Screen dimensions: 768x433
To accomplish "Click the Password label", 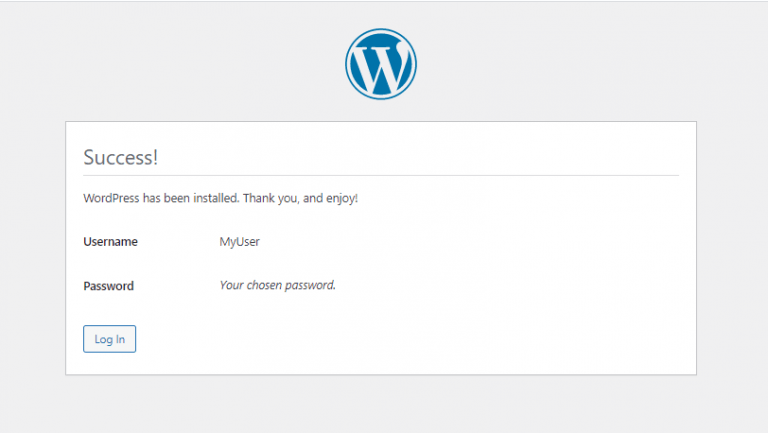I will tap(108, 286).
